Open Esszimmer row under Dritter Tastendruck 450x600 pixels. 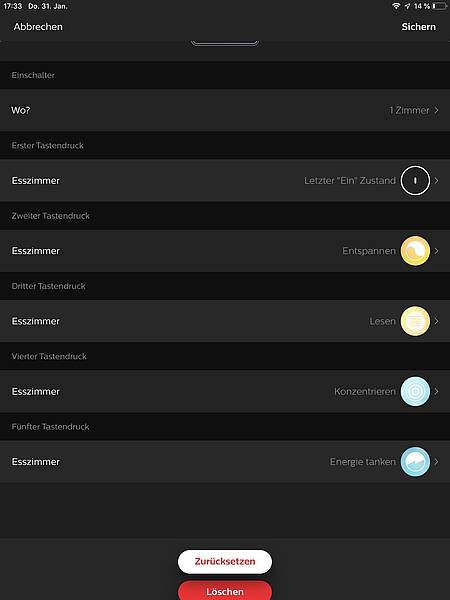(225, 321)
